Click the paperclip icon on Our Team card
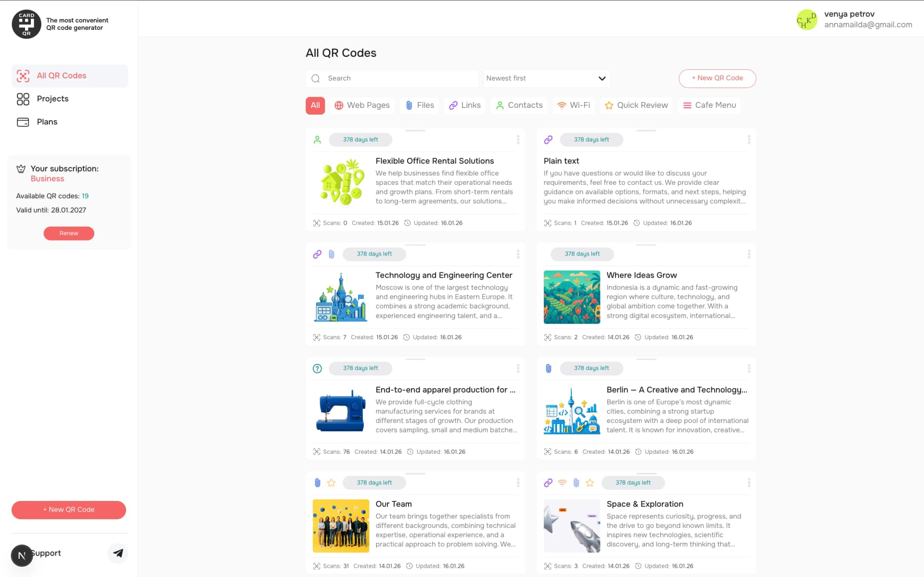This screenshot has width=924, height=577. [x=318, y=482]
